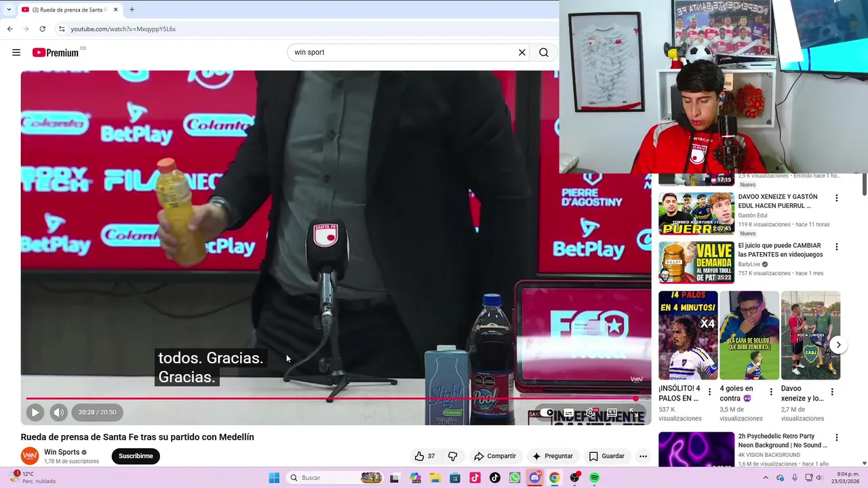
Task: Open WhatsApp from the taskbar
Action: 515,478
